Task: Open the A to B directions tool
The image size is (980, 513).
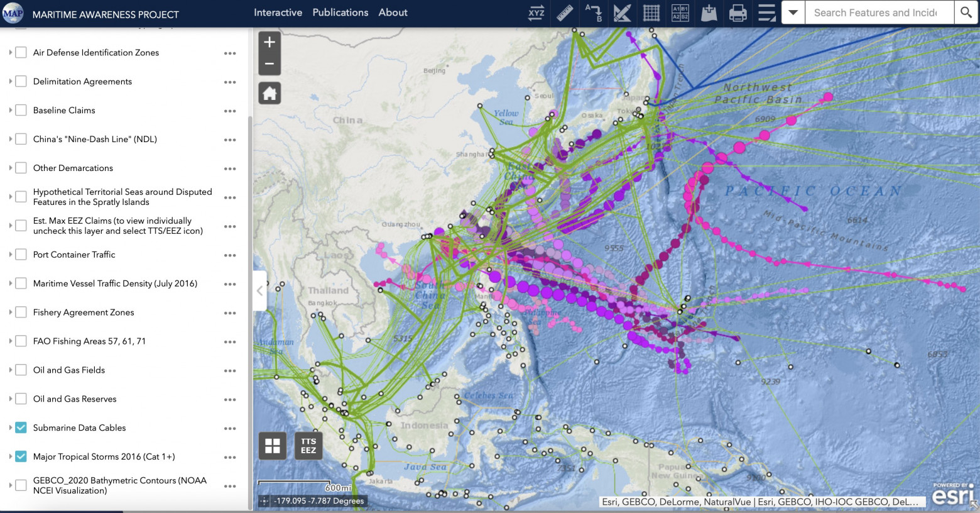Action: (x=594, y=13)
